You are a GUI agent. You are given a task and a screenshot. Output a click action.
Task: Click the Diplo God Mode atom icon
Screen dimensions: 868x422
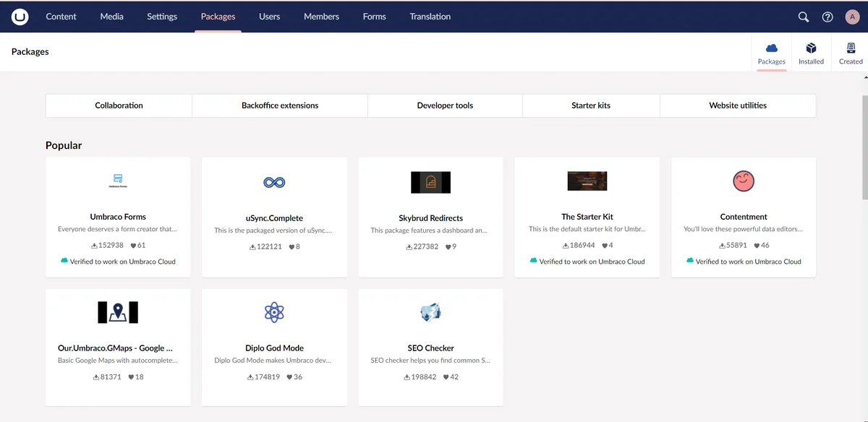pyautogui.click(x=274, y=312)
